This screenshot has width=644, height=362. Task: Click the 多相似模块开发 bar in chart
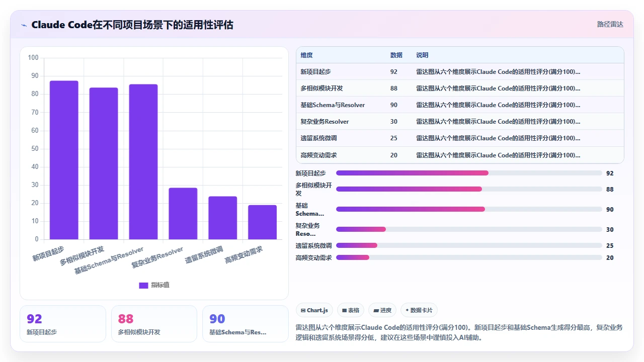click(x=104, y=163)
